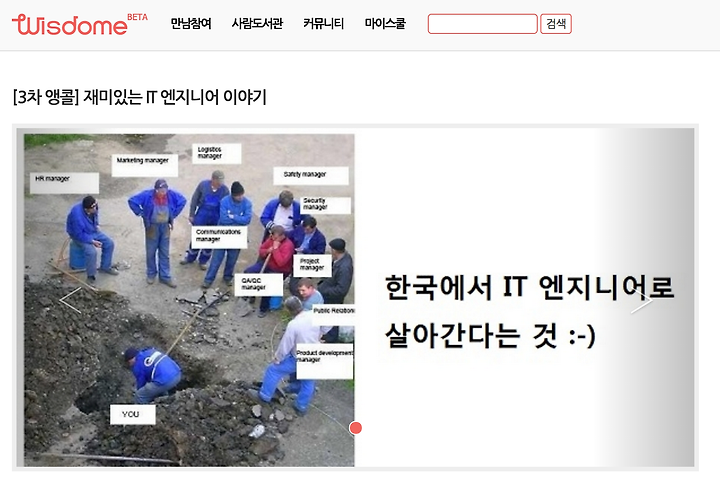Click the slide headline 한국에서 IT 엔지니어로
This screenshot has width=720, height=486.
point(529,287)
